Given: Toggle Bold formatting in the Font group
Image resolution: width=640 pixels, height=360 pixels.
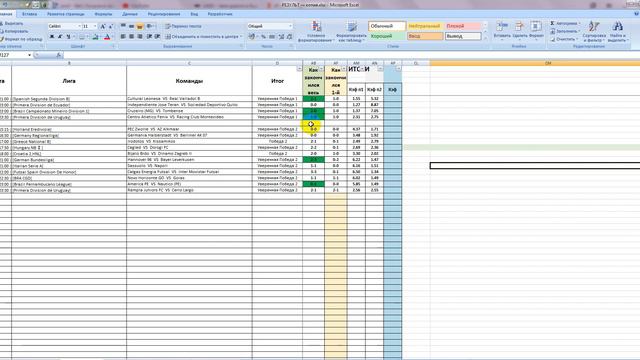Looking at the screenshot, I should click(52, 37).
